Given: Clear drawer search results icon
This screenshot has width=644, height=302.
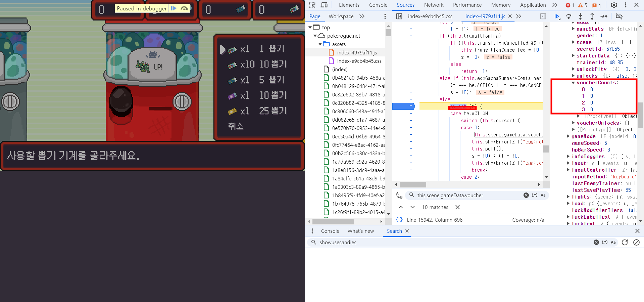Looking at the screenshot, I should click(636, 243).
